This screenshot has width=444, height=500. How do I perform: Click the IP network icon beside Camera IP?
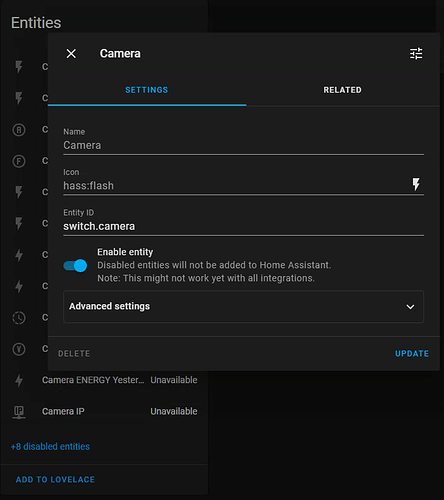click(x=19, y=412)
